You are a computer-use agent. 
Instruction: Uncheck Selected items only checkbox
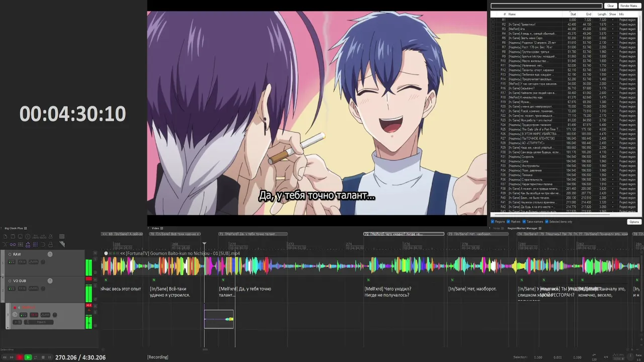pyautogui.click(x=546, y=222)
